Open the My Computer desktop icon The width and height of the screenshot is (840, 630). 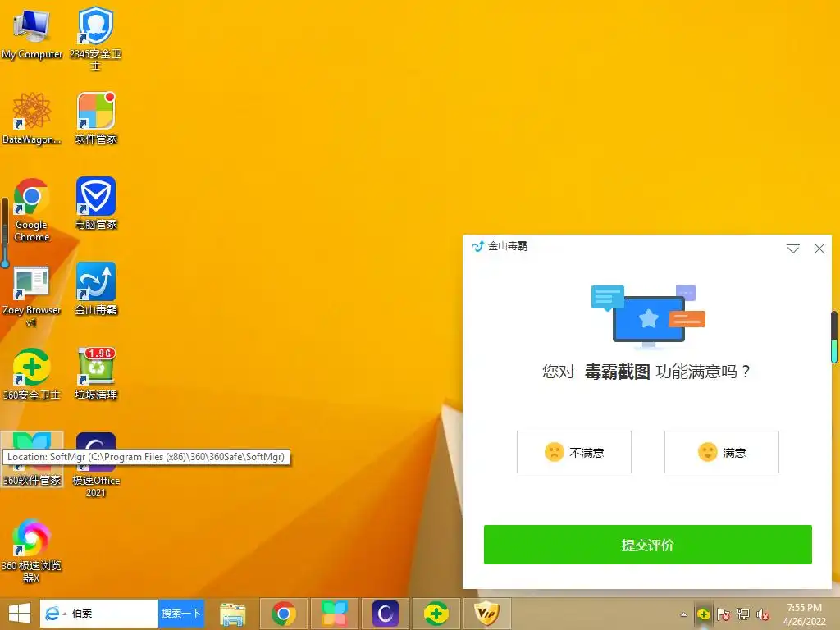pos(32,32)
